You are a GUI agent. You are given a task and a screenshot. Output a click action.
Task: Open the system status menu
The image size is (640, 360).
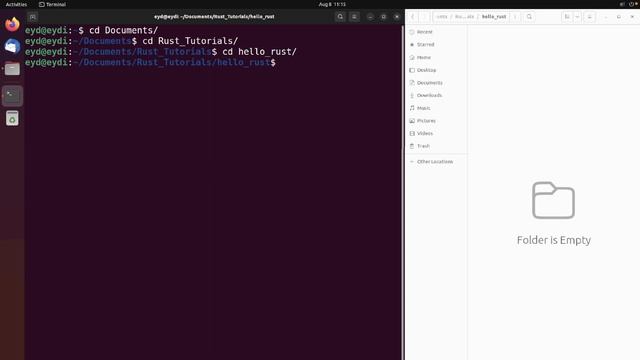tap(628, 4)
